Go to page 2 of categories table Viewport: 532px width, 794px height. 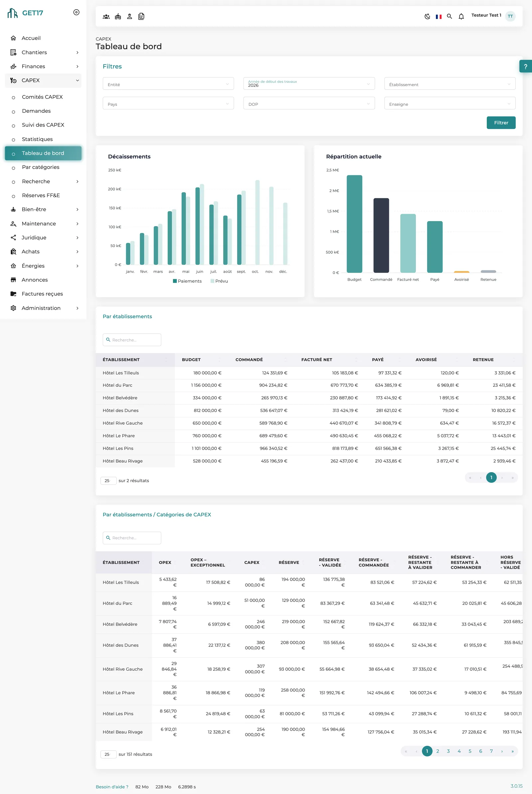(x=437, y=751)
